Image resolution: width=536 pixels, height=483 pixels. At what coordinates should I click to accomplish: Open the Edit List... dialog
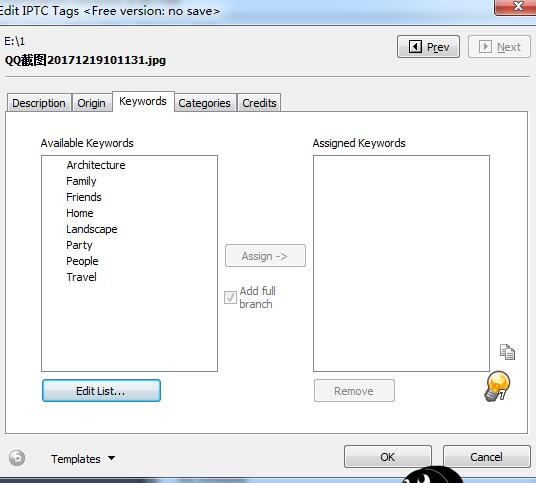pos(101,391)
